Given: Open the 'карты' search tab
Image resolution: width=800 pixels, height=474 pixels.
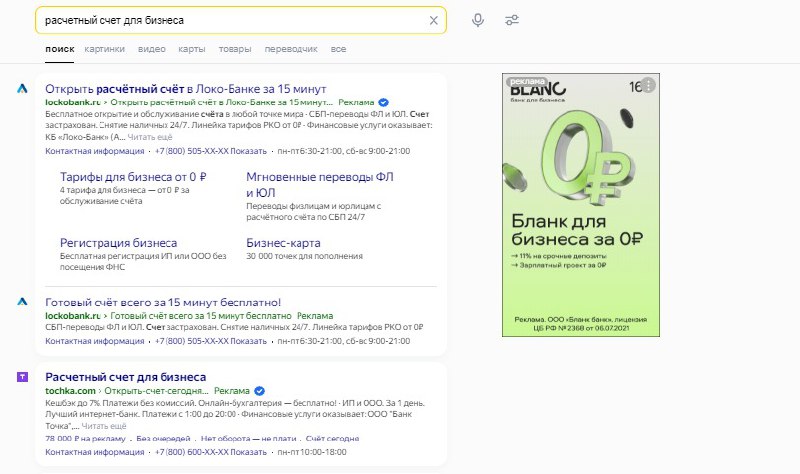Looking at the screenshot, I should pos(192,49).
